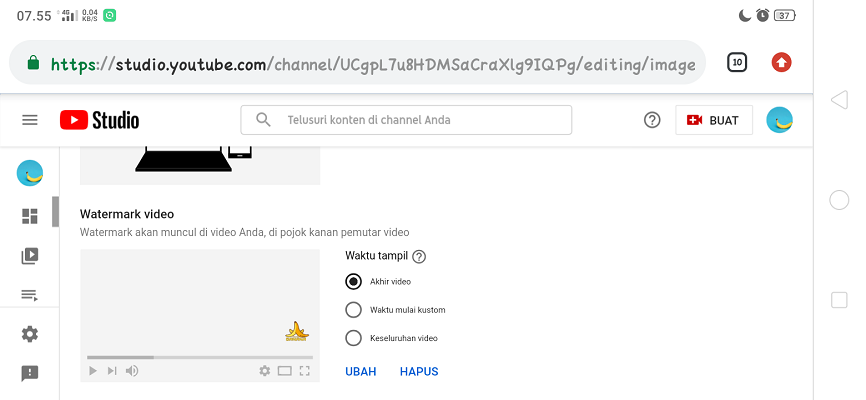Open the account avatar menu in header

pyautogui.click(x=779, y=120)
